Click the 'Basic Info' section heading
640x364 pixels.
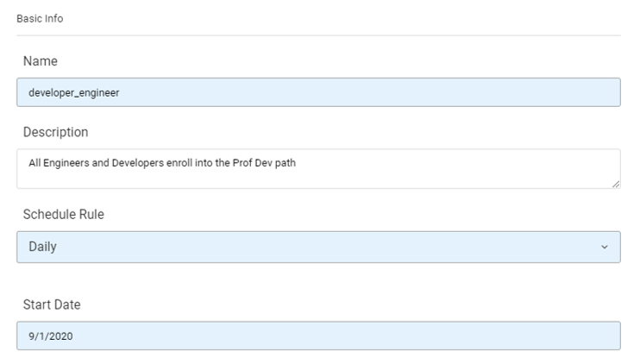click(40, 18)
